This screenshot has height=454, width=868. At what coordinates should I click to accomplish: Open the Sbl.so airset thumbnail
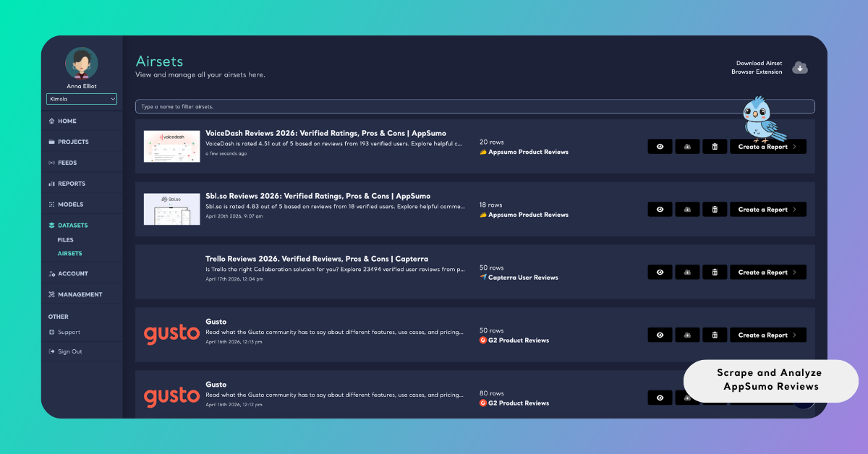point(171,210)
